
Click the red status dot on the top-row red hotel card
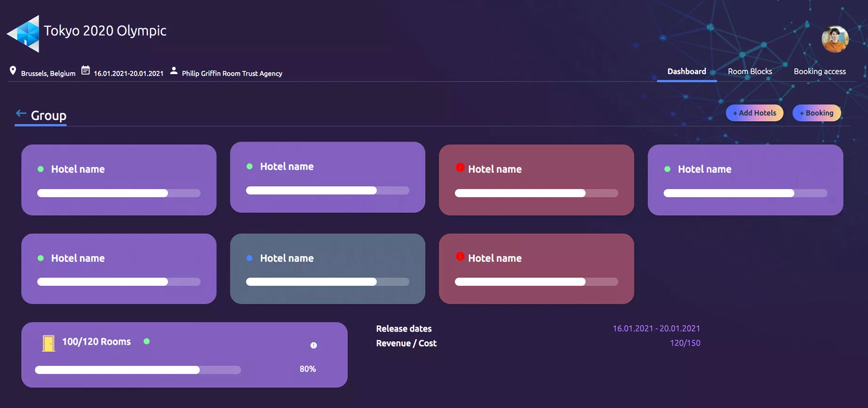460,167
